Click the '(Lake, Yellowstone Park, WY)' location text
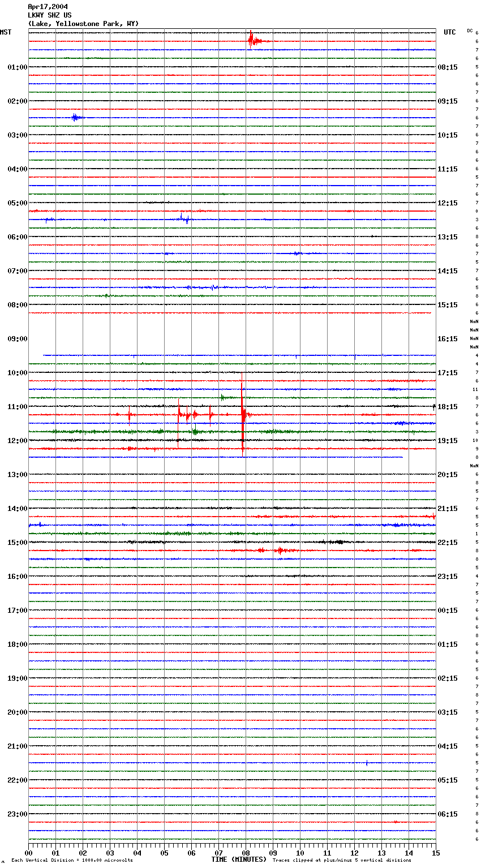 [x=83, y=24]
